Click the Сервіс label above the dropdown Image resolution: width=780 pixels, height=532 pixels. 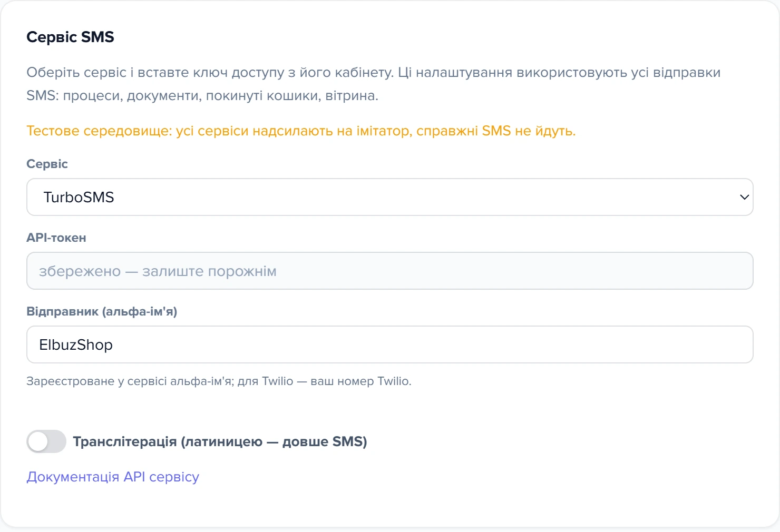tap(47, 164)
